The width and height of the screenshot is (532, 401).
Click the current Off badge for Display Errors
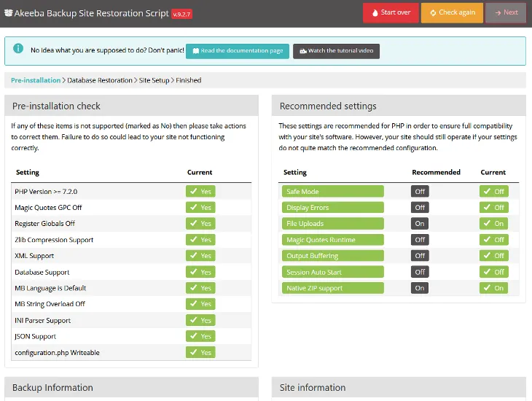[x=493, y=208]
